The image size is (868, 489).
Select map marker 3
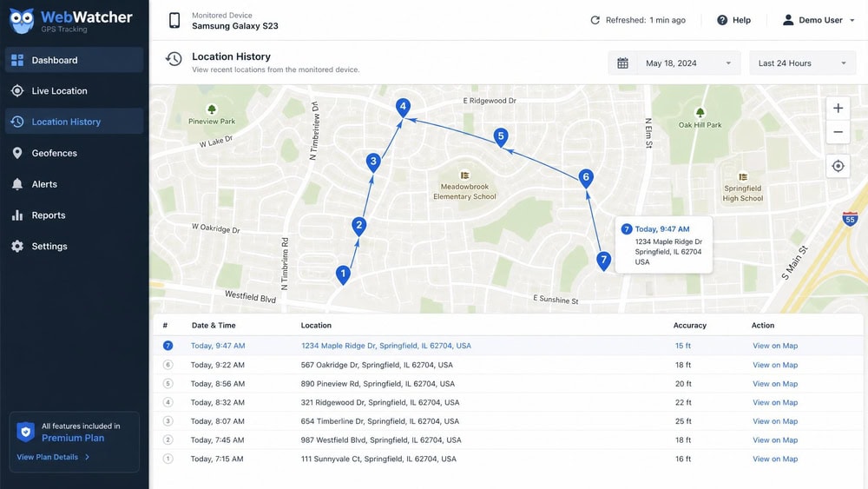click(373, 162)
